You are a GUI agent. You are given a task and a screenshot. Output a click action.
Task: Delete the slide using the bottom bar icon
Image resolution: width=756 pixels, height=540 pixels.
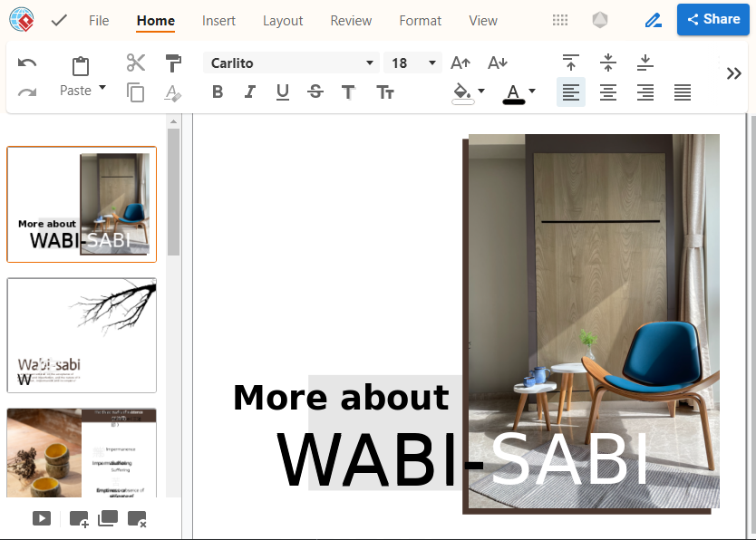pos(137,519)
